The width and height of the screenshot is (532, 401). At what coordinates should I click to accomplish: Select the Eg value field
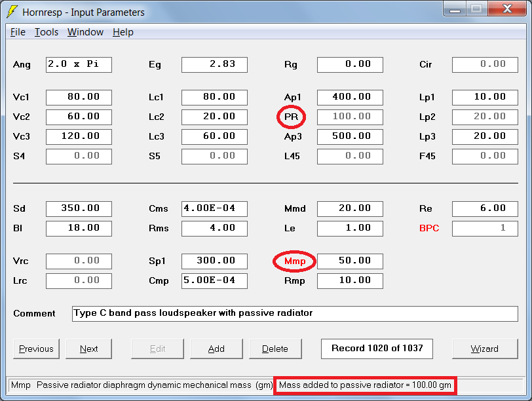click(x=214, y=65)
